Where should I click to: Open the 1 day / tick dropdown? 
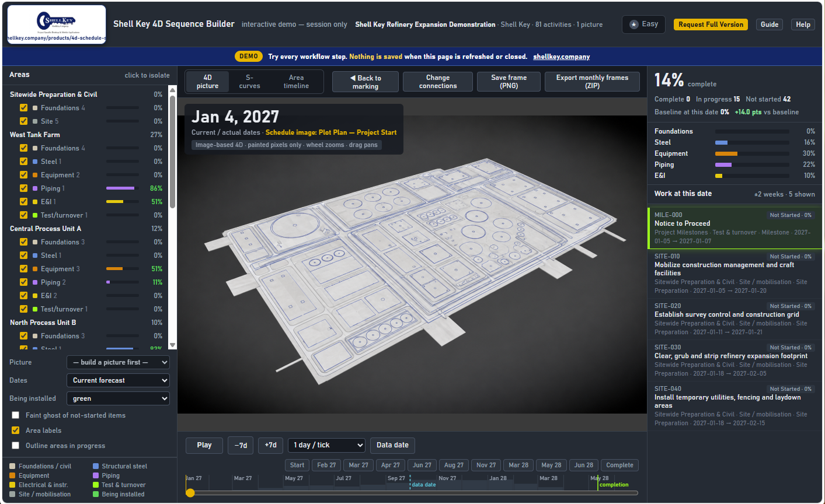[x=326, y=445]
